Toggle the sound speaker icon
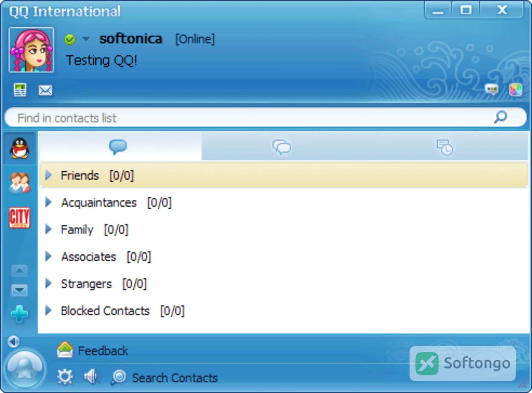The height and width of the screenshot is (393, 532). [91, 377]
